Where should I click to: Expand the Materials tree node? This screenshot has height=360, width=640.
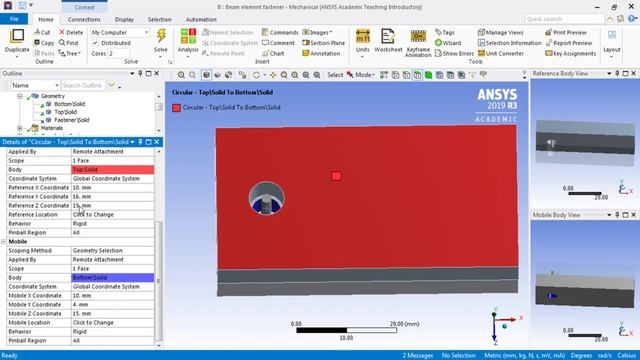[20, 128]
